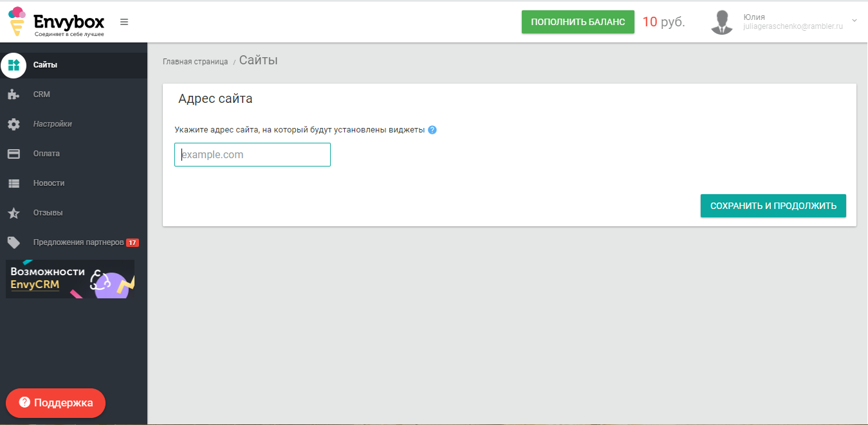
Task: Click the CRM puzzle icon
Action: pos(14,95)
